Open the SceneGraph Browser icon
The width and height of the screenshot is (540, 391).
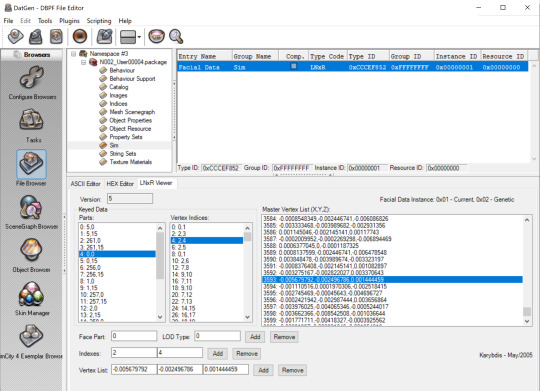pyautogui.click(x=31, y=207)
